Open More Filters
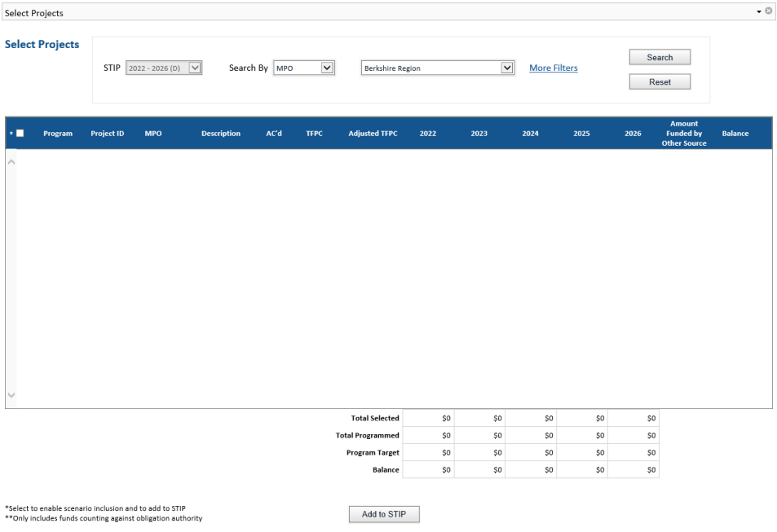The width and height of the screenshot is (777, 532). coord(553,68)
